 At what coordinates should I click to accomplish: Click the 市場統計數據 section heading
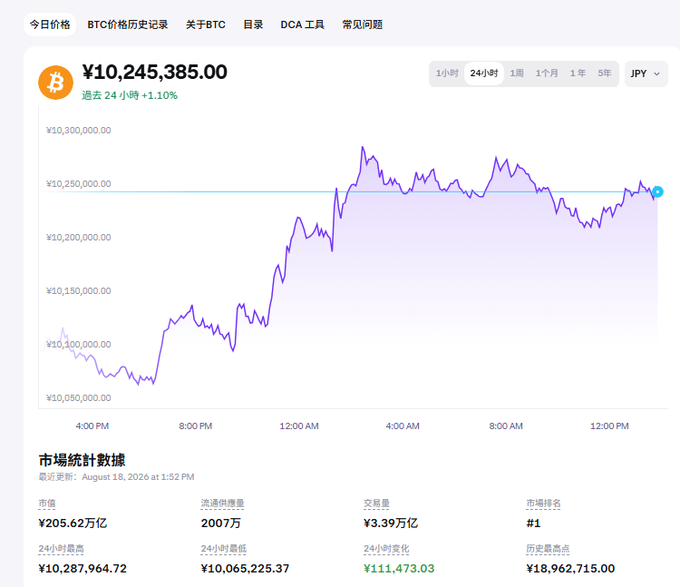coord(82,460)
